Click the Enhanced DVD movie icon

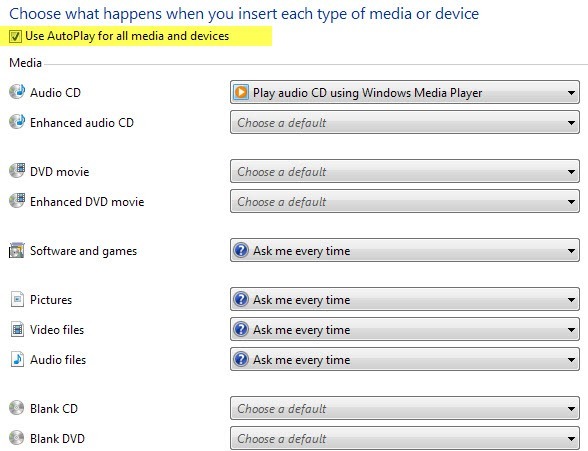pyautogui.click(x=17, y=201)
